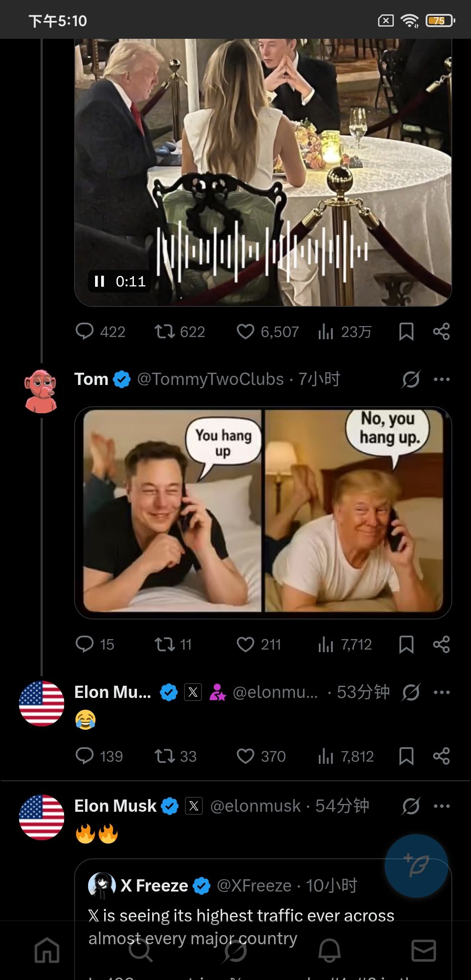Open the @TommyTwoClubs profile link
Screen dimensions: 471x980
pyautogui.click(x=210, y=379)
